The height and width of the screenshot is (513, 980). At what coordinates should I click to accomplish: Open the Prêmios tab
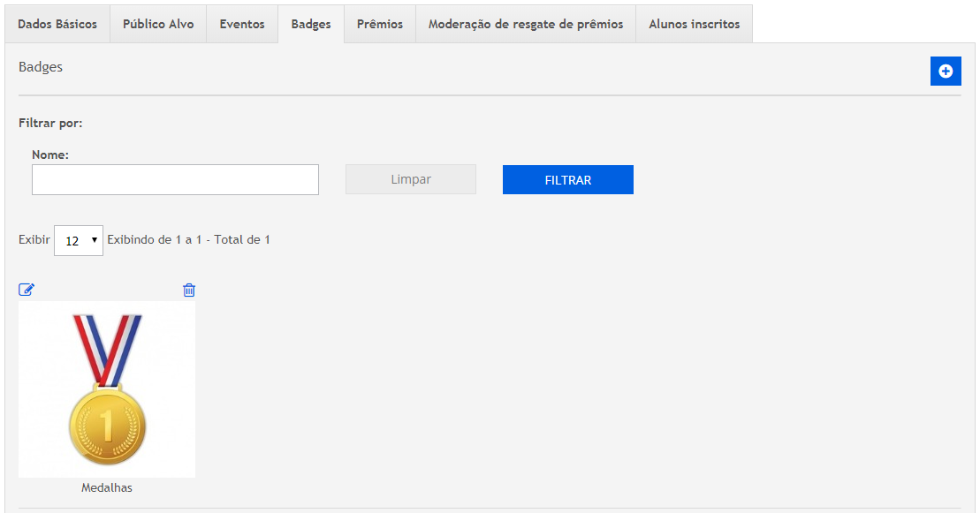pos(380,24)
